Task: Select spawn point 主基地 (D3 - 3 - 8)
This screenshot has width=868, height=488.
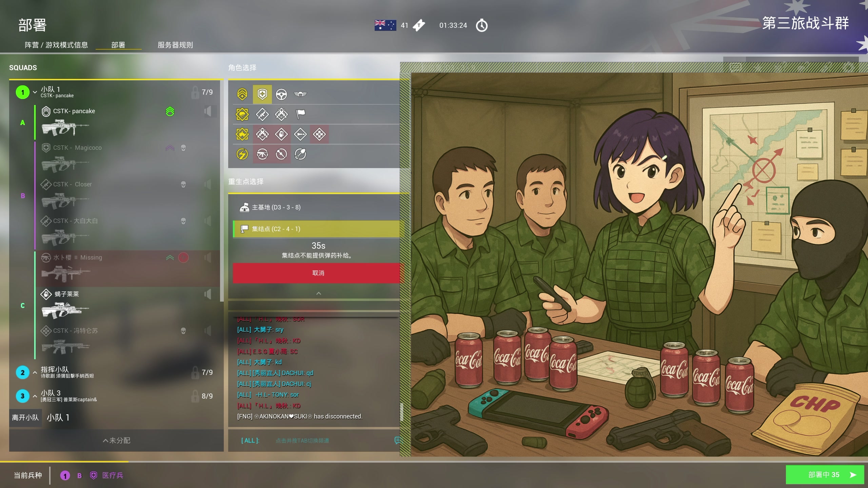Action: [316, 207]
